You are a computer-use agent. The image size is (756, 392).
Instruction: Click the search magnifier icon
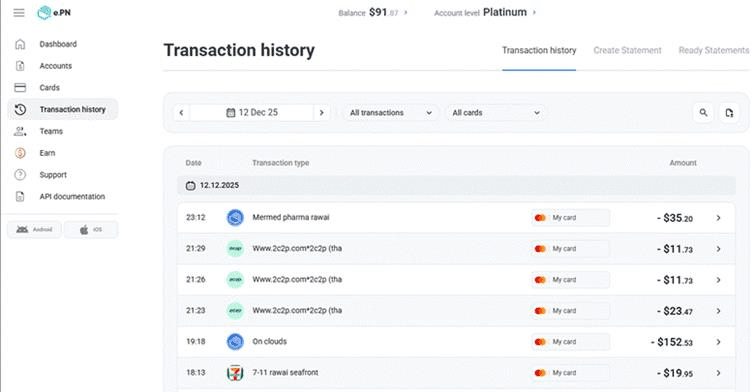703,113
